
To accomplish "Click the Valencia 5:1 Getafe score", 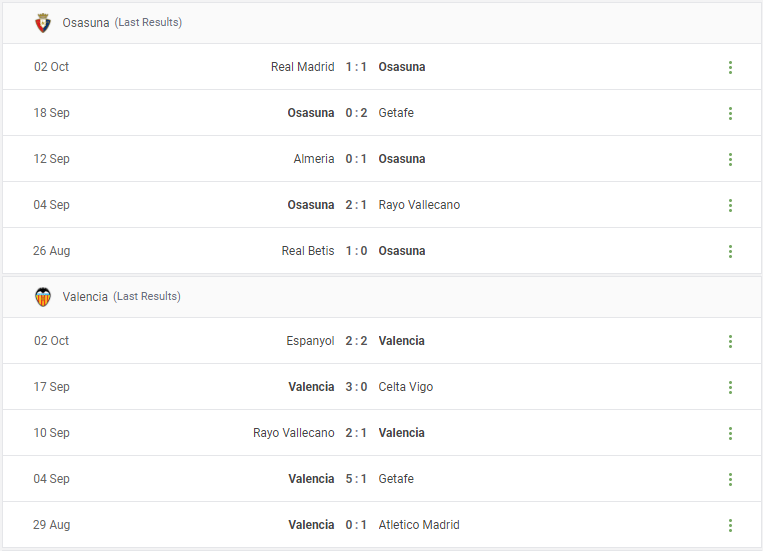I will click(356, 479).
